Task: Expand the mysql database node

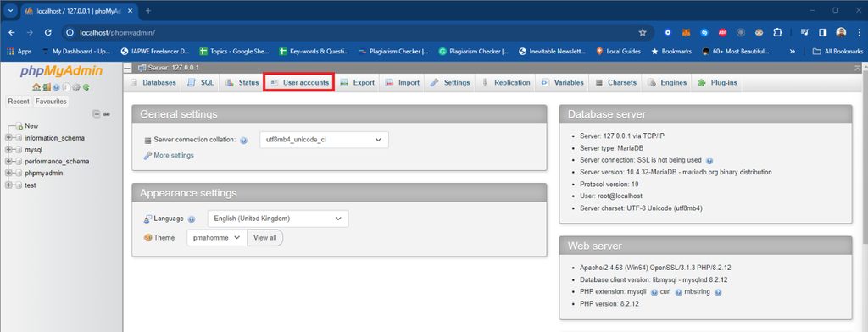Action: 8,150
